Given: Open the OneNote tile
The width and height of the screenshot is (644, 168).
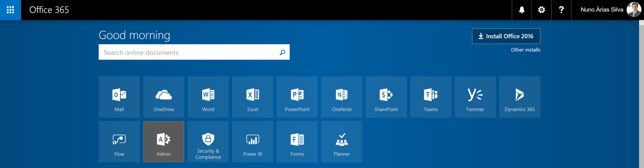Looking at the screenshot, I should (x=342, y=97).
